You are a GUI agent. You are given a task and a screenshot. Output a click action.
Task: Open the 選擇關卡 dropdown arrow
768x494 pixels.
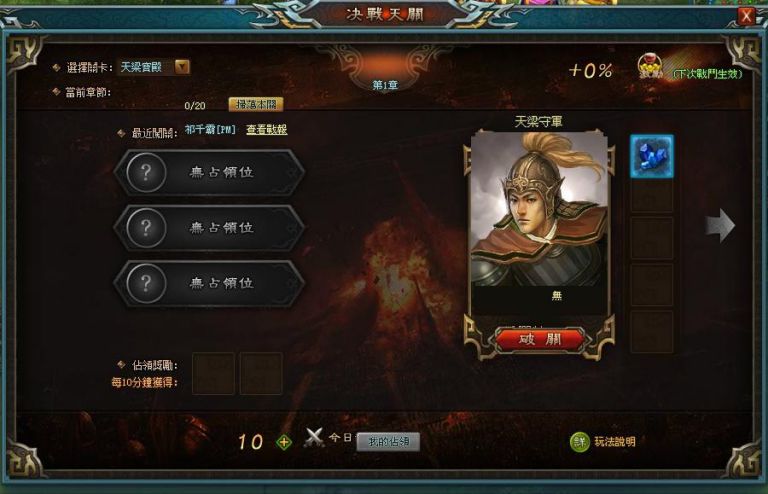(182, 67)
